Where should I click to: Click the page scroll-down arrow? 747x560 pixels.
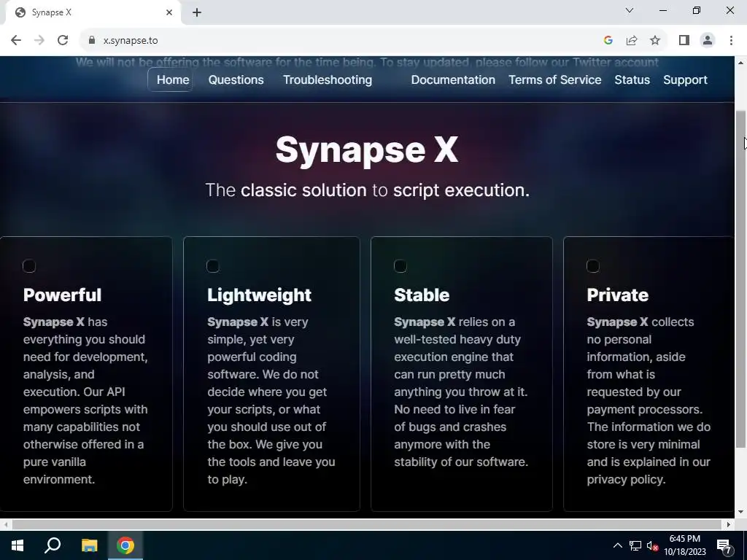pyautogui.click(x=740, y=512)
